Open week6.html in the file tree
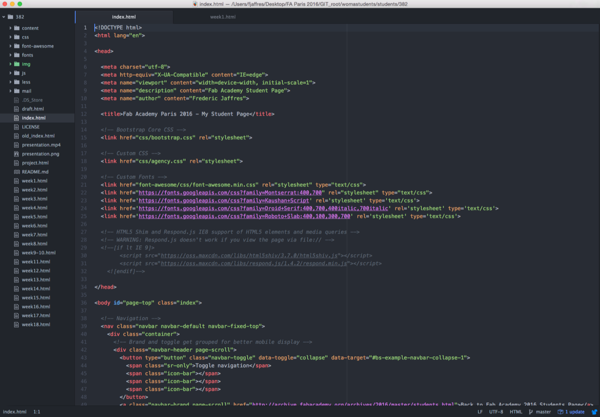Screen dimensions: 600x417 (x=34, y=226)
